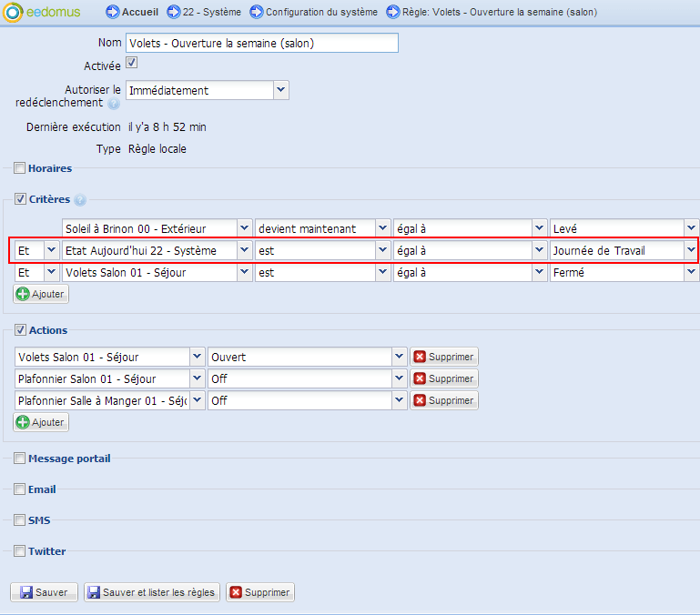Viewport: 700px width, 615px height.
Task: Click the green plus icon in Critères Ajouter
Action: click(x=23, y=294)
